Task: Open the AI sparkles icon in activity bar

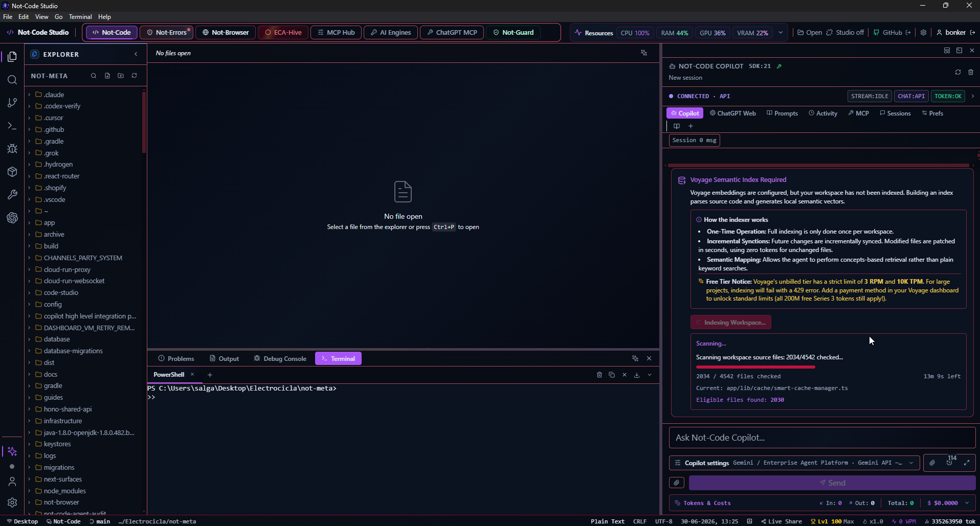Action: pos(12,451)
